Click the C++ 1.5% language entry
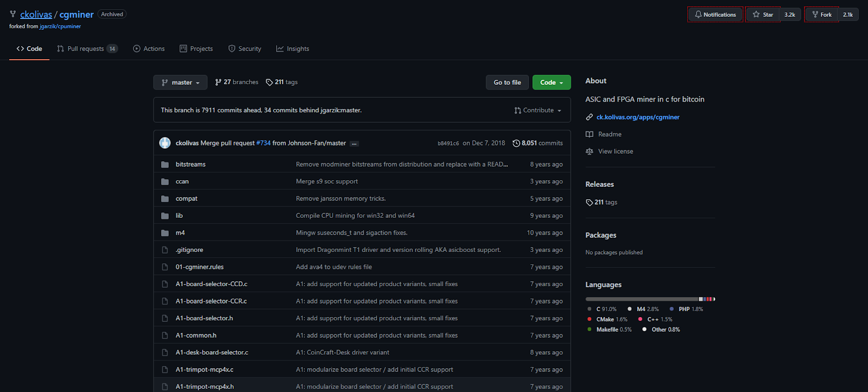 (x=655, y=320)
